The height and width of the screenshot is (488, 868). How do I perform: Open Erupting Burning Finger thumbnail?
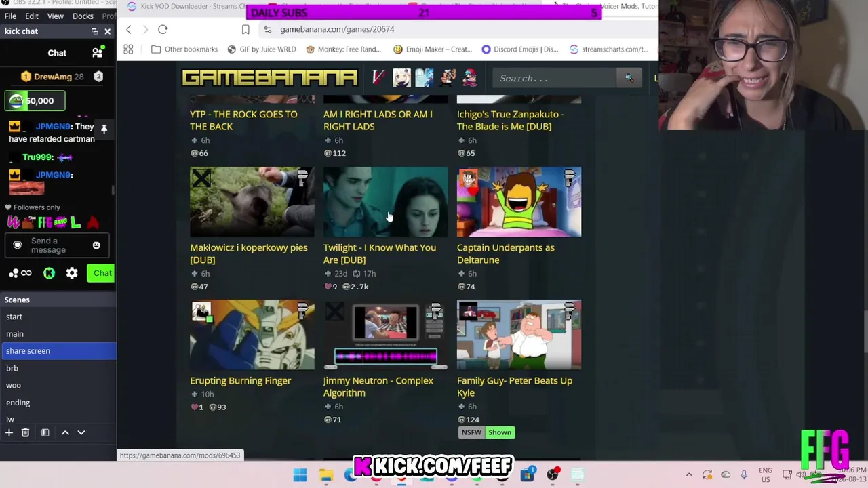[x=252, y=335]
